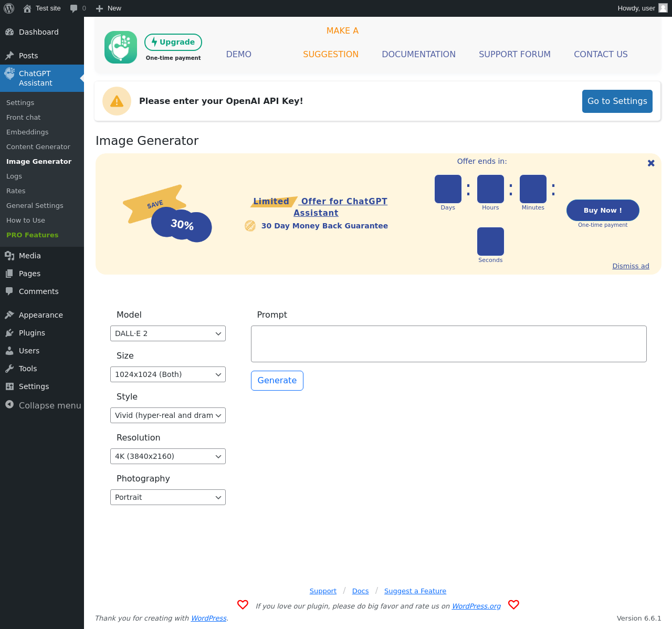This screenshot has height=629, width=672.
Task: Open the Model dropdown showing DALL·E 2
Action: 168,333
